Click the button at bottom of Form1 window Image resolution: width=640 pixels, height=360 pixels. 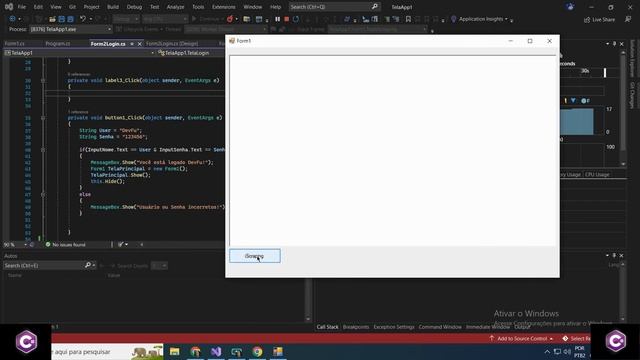point(255,256)
